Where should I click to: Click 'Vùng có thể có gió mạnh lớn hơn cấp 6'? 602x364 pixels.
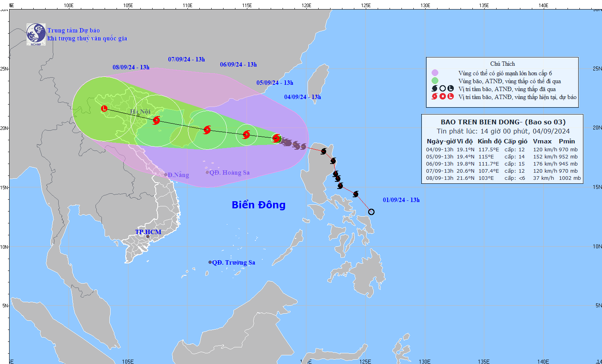505,73
